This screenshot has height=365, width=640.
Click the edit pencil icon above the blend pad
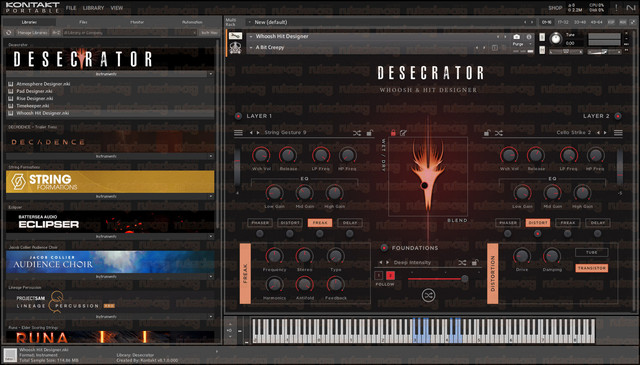(403, 133)
